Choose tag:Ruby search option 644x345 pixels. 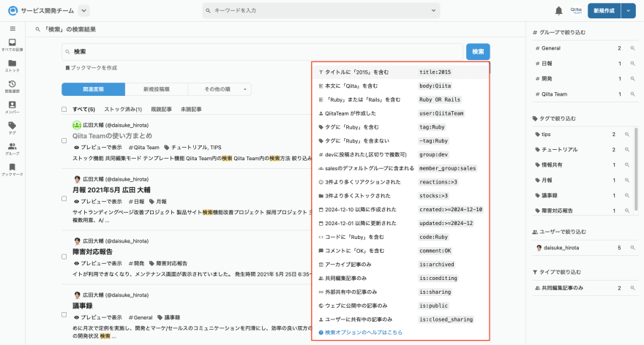[400, 127]
